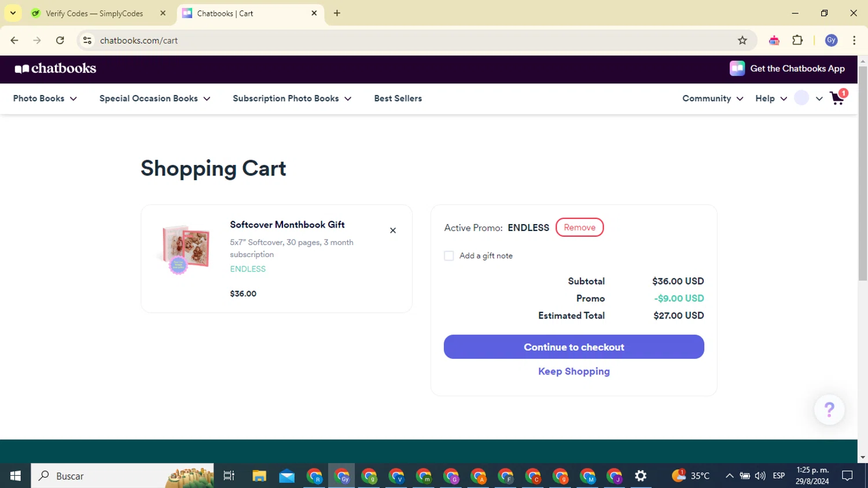Open the weather 35°C widget

[690, 476]
